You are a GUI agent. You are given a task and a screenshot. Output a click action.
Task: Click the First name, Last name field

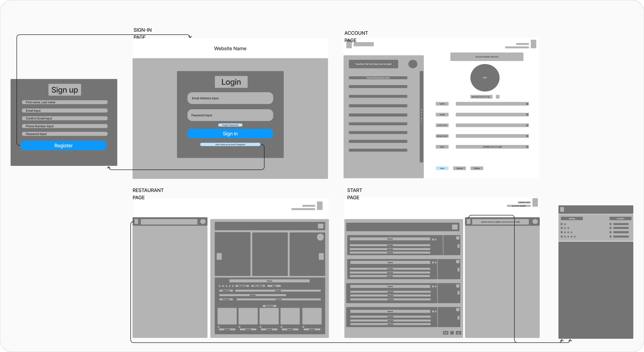(x=65, y=102)
